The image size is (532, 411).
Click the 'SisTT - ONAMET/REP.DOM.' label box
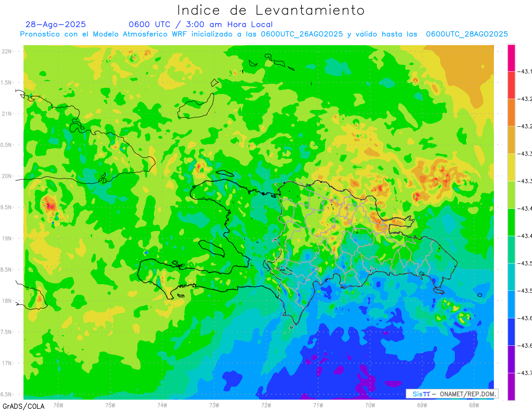tap(452, 394)
